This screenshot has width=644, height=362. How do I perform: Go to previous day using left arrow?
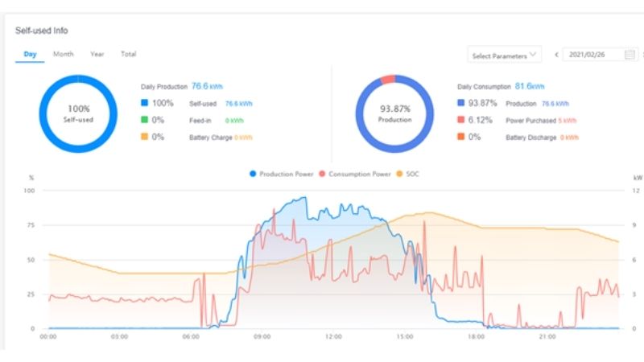556,56
